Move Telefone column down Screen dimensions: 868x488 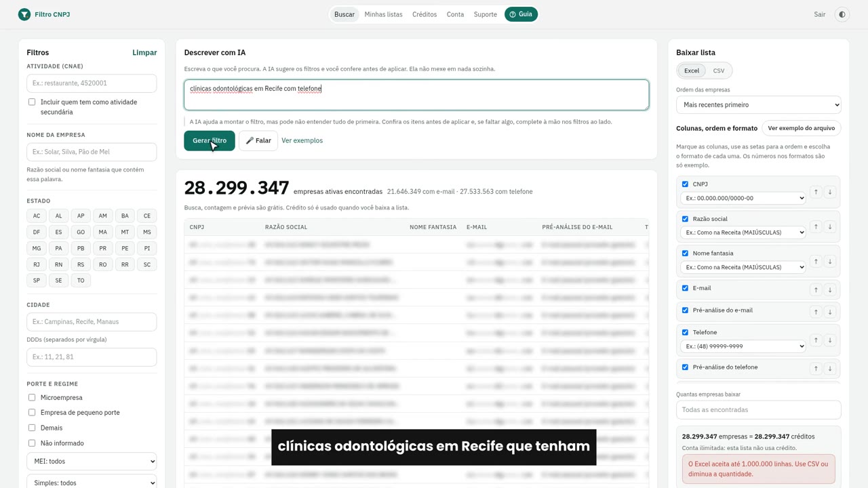829,340
